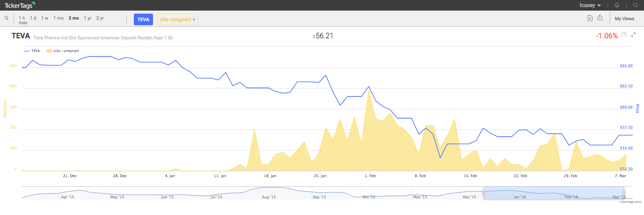Click the 1. Feb date axis label
Viewport: 644px width, 215px height.
point(370,176)
